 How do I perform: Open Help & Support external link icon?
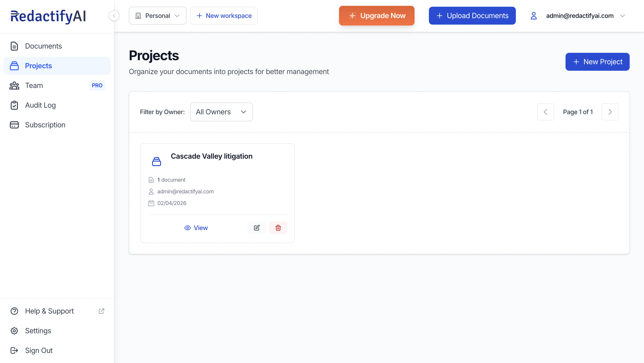pyautogui.click(x=101, y=311)
